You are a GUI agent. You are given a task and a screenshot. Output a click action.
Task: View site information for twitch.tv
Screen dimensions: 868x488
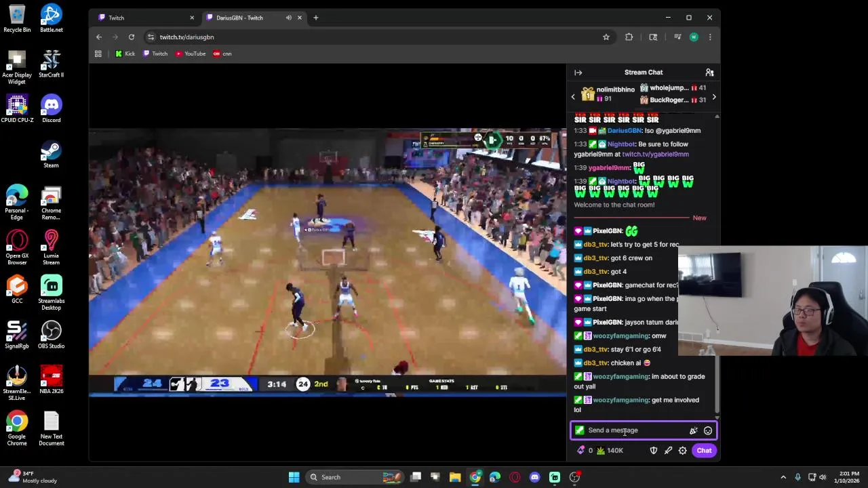(x=151, y=37)
